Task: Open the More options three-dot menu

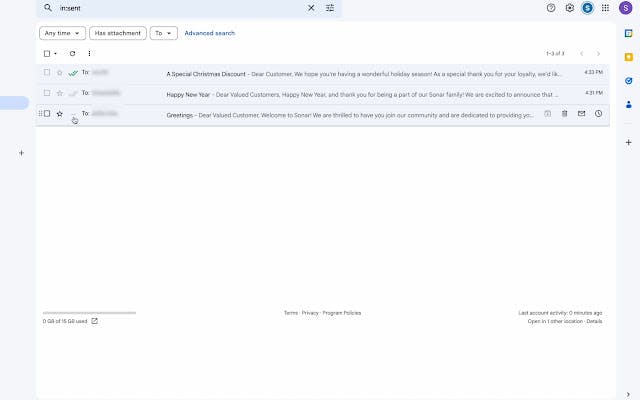Action: point(89,53)
